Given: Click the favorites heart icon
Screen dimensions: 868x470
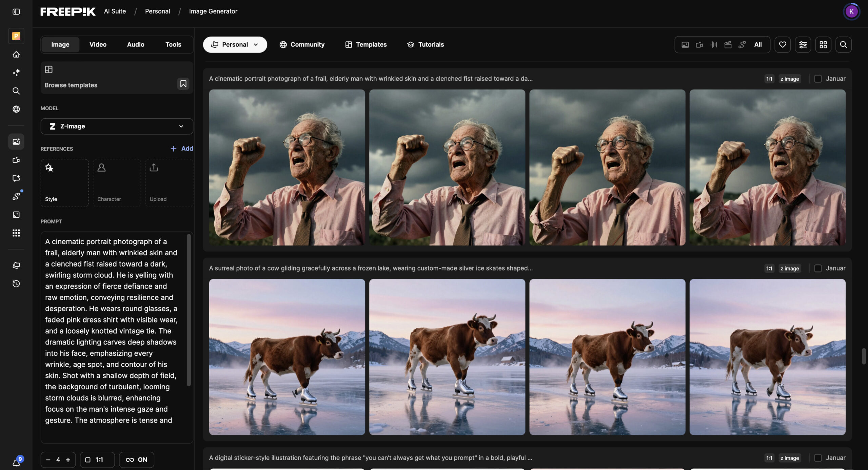Looking at the screenshot, I should pos(783,45).
